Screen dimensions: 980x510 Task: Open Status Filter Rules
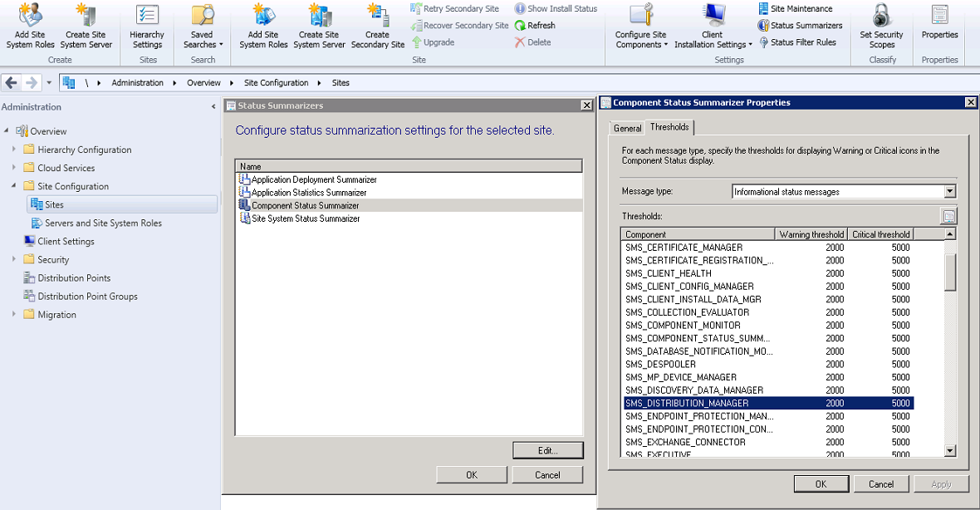797,42
